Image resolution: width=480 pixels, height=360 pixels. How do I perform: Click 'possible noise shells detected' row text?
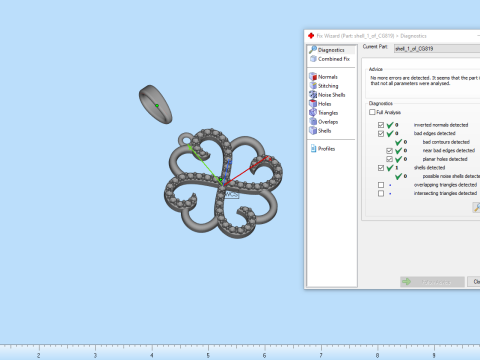click(x=451, y=176)
